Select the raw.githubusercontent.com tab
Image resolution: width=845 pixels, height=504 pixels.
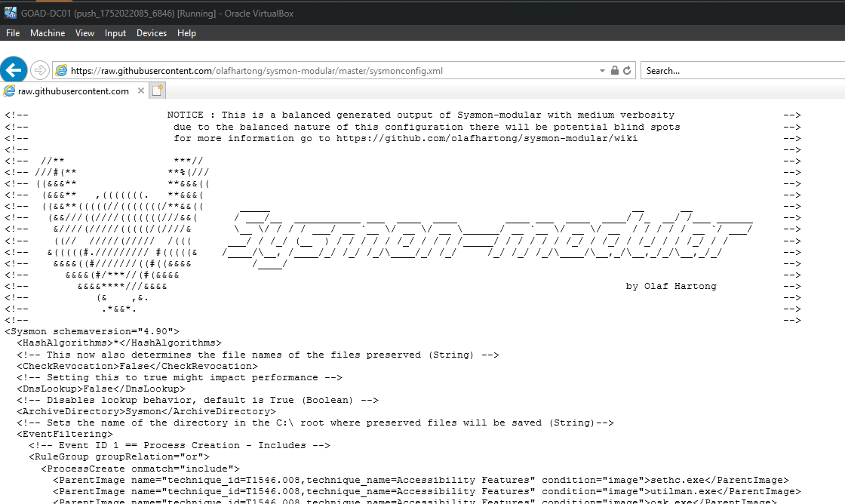(x=75, y=91)
